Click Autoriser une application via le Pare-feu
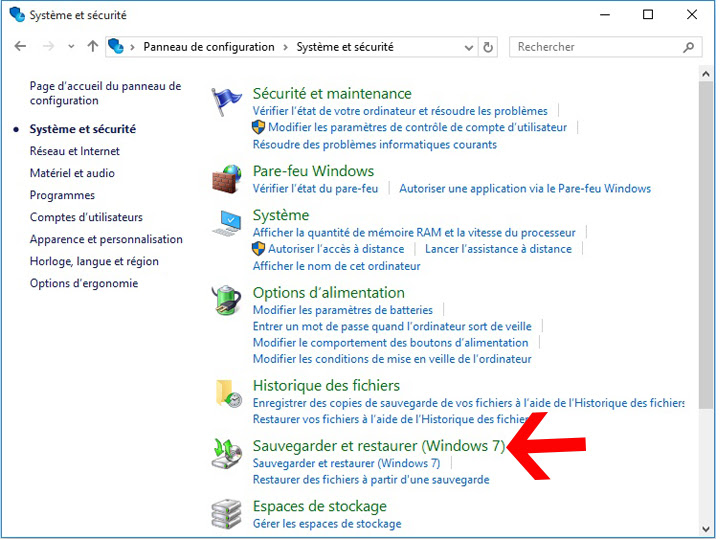The image size is (720, 540). click(525, 189)
